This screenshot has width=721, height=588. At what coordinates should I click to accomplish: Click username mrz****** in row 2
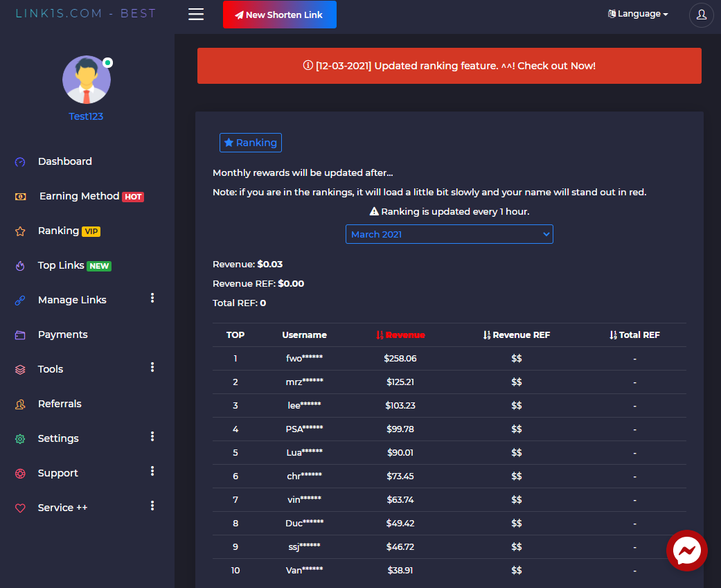pyautogui.click(x=305, y=382)
